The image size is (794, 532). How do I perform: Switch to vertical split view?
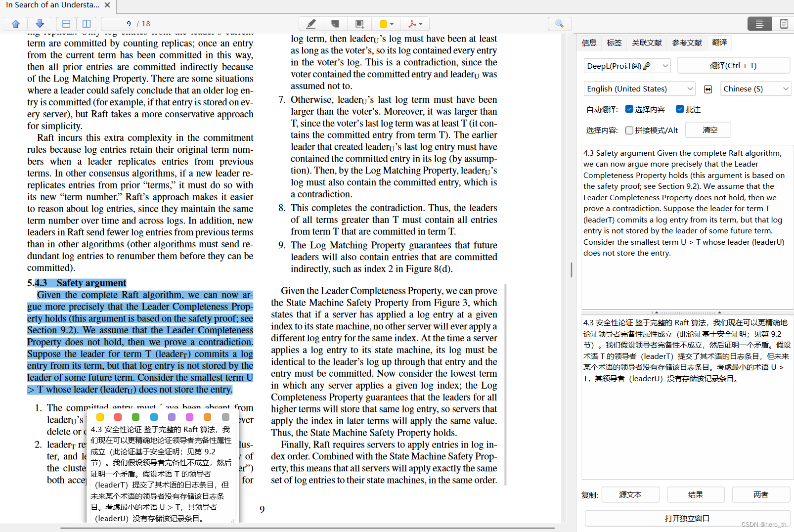[87, 24]
